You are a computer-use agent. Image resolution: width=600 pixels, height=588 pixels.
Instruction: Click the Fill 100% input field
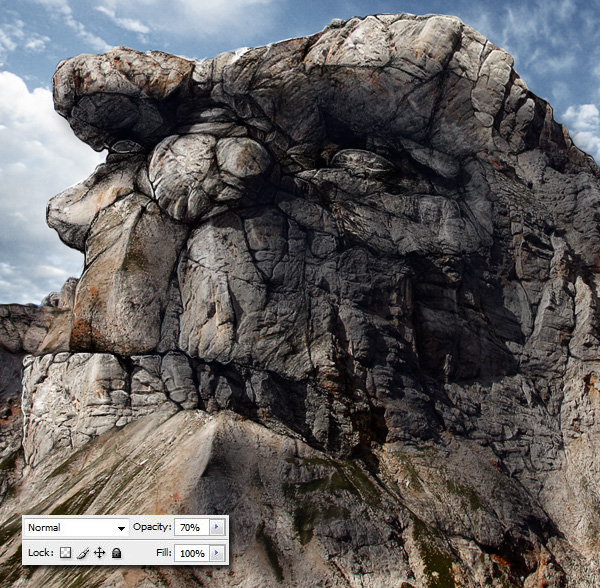pyautogui.click(x=192, y=553)
